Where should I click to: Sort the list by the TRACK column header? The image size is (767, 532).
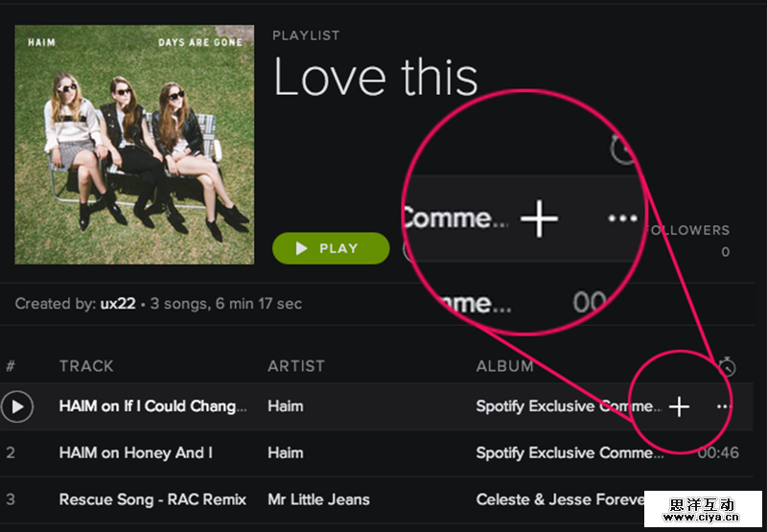coord(86,366)
